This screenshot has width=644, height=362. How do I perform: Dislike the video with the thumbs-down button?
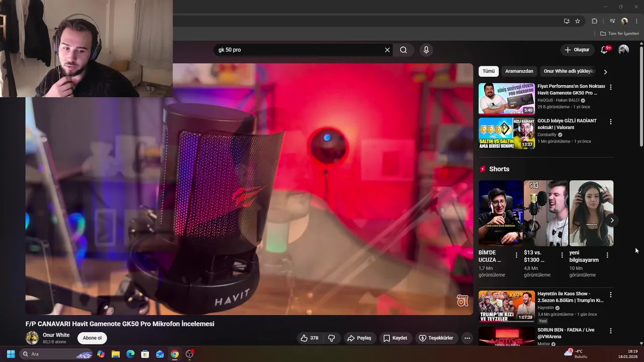(332, 338)
